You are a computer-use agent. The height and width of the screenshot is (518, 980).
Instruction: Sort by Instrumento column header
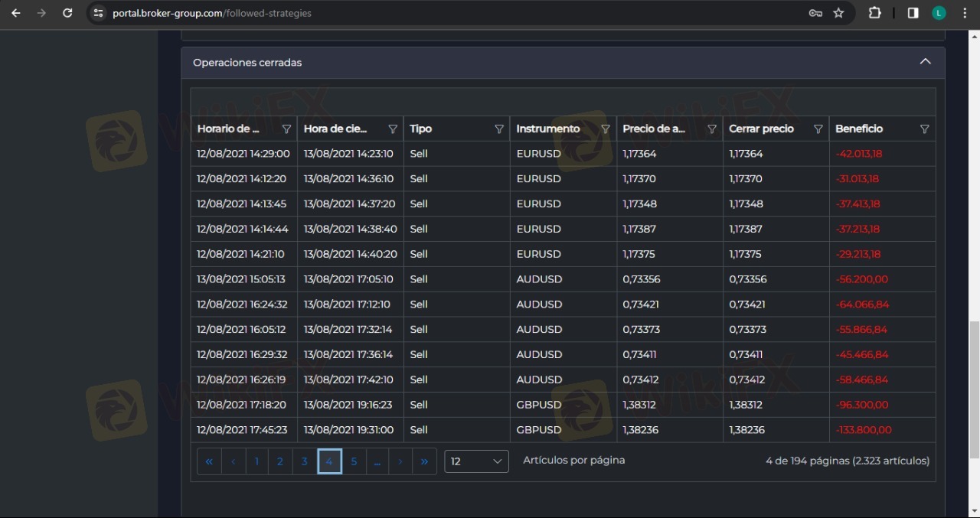(x=548, y=129)
